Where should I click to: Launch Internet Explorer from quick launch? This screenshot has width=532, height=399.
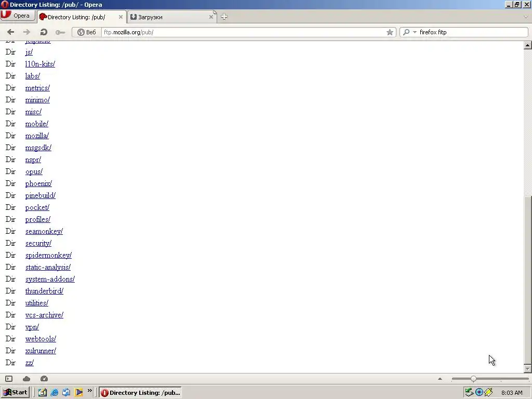click(54, 393)
